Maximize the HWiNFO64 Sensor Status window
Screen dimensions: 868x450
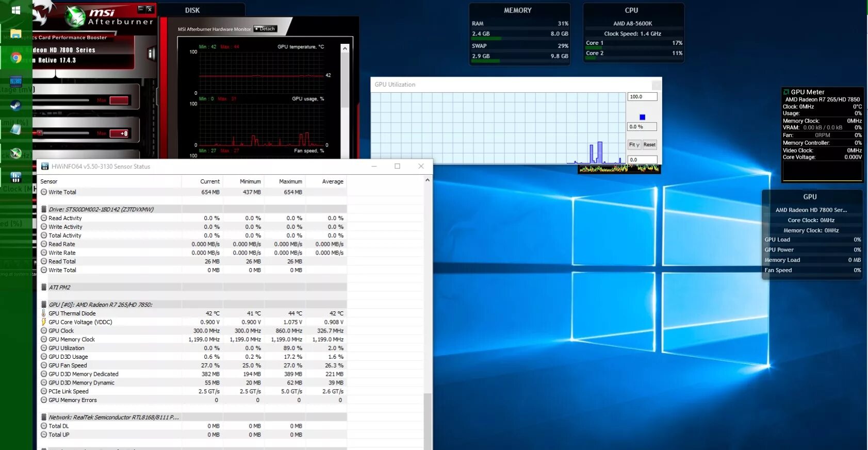click(x=397, y=166)
